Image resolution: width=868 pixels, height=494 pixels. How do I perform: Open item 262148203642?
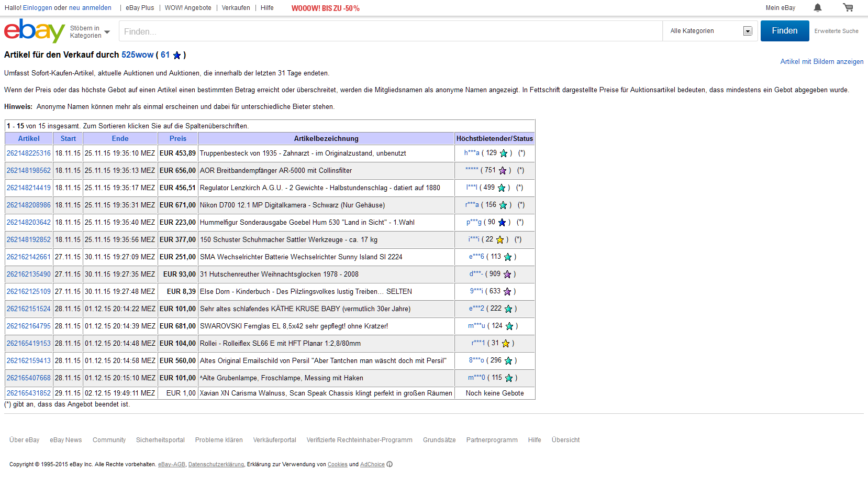(x=29, y=223)
